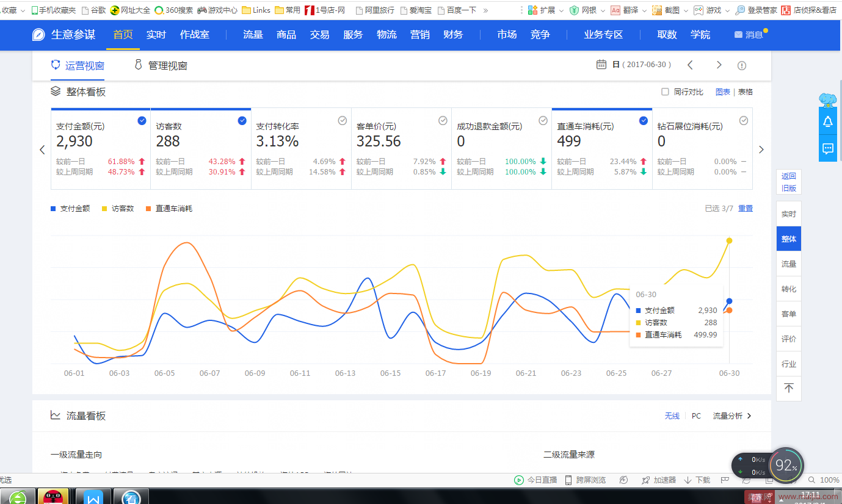Click the 重置 reset link

tap(746, 209)
